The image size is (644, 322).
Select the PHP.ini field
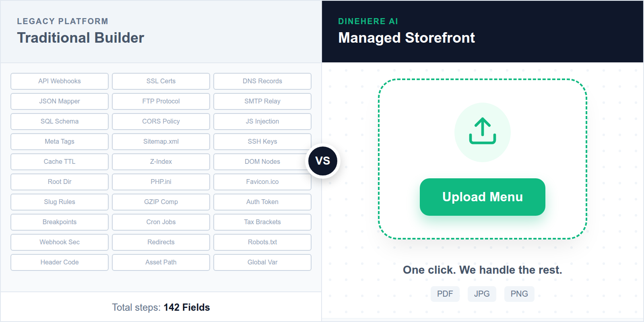[161, 182]
